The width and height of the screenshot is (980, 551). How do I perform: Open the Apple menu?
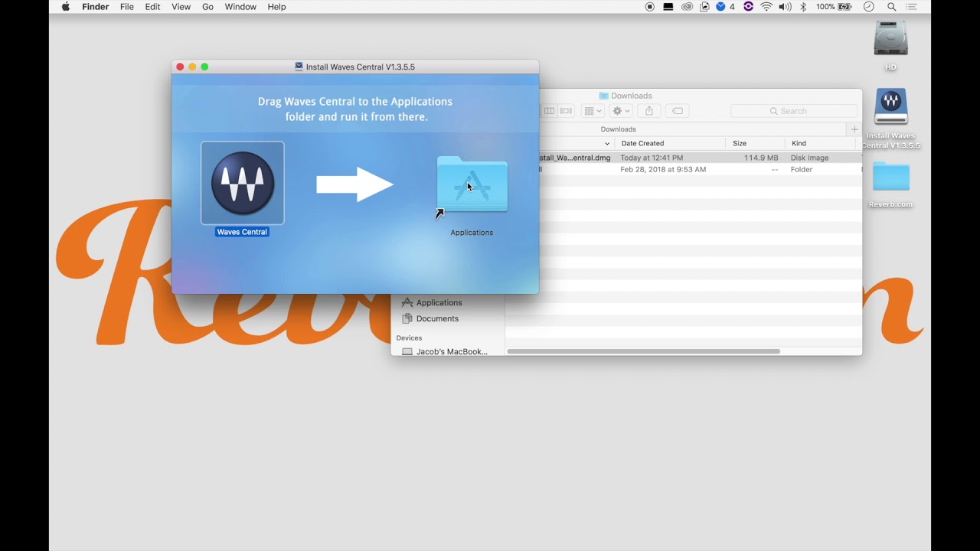tap(66, 7)
